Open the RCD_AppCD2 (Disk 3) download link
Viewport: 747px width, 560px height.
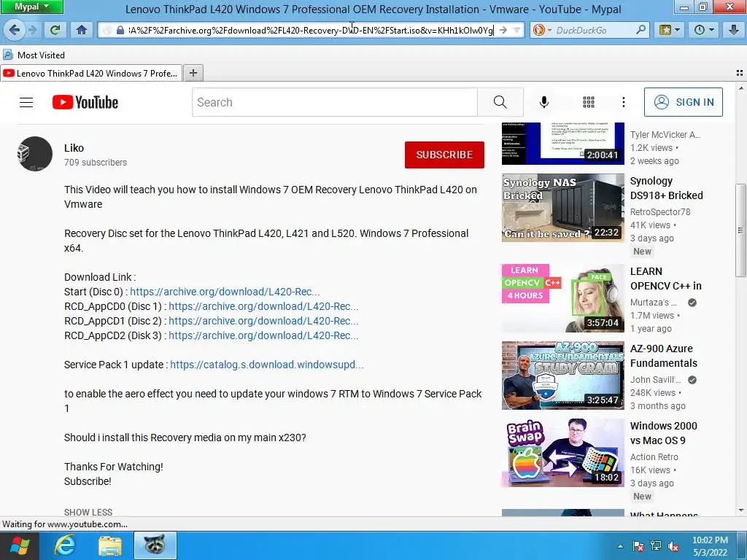pos(263,335)
